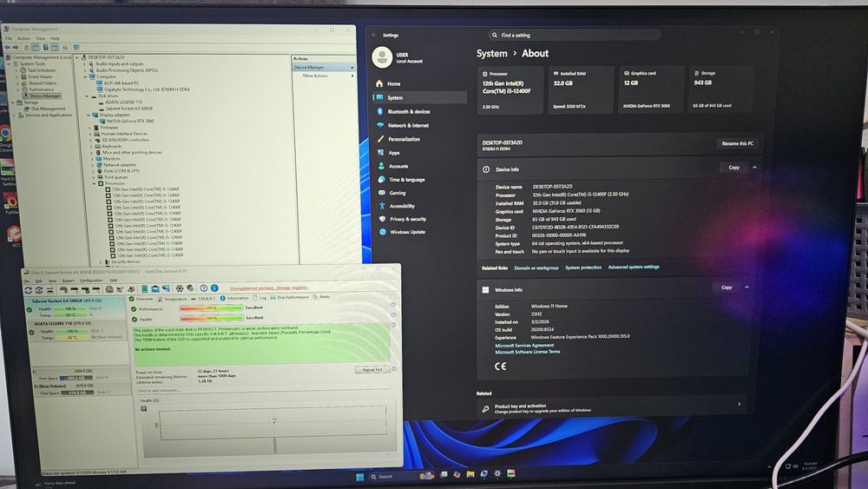
Task: Collapse the Disk drives node
Action: click(87, 96)
